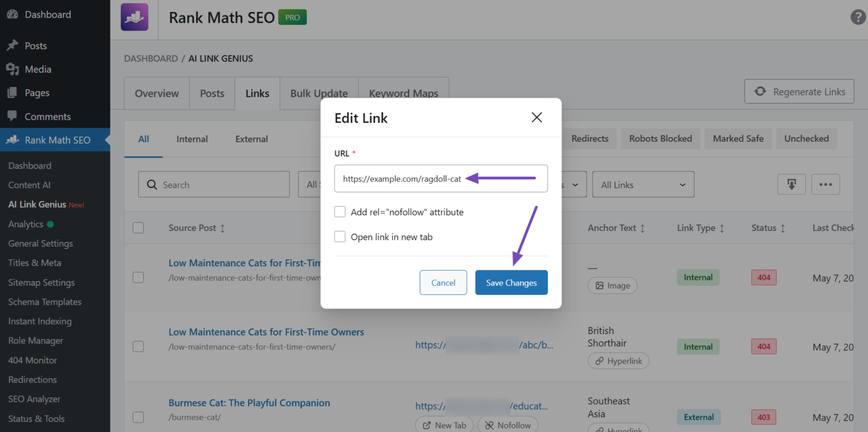The image size is (868, 432).
Task: Filter by Robots Blocked
Action: click(660, 138)
